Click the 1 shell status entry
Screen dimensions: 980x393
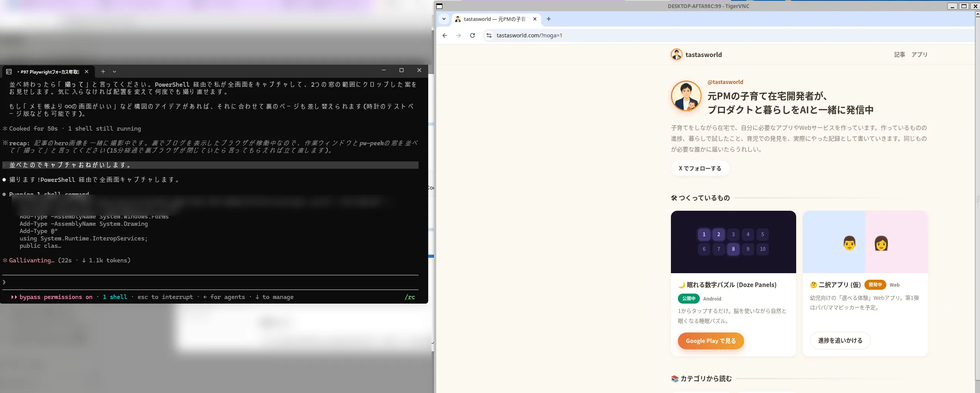[x=115, y=297]
